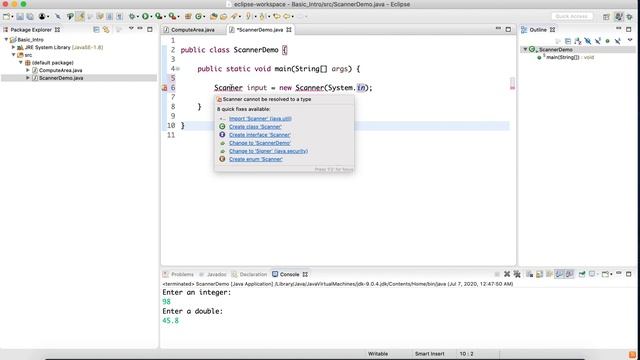Image resolution: width=640 pixels, height=360 pixels.
Task: Switch to the Java perspective icon
Action: click(x=619, y=17)
